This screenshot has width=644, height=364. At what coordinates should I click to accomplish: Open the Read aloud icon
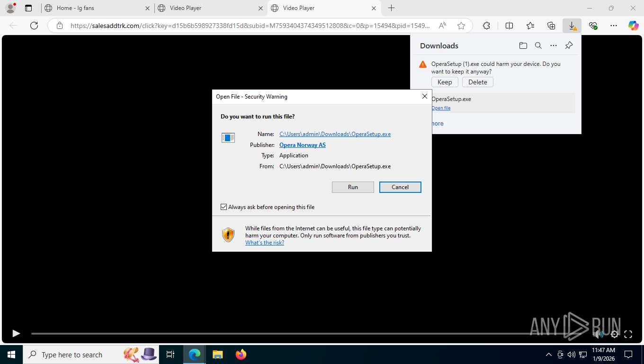442,26
